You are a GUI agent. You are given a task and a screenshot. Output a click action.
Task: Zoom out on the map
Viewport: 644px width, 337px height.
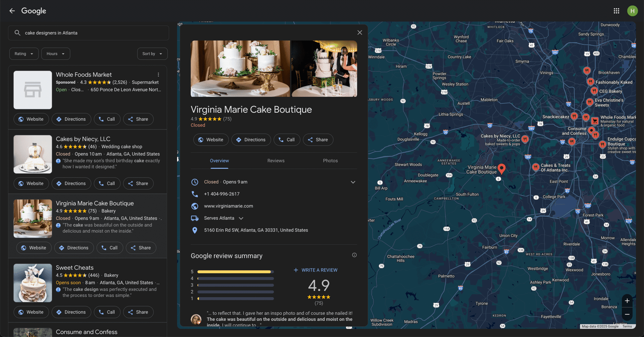(x=627, y=314)
